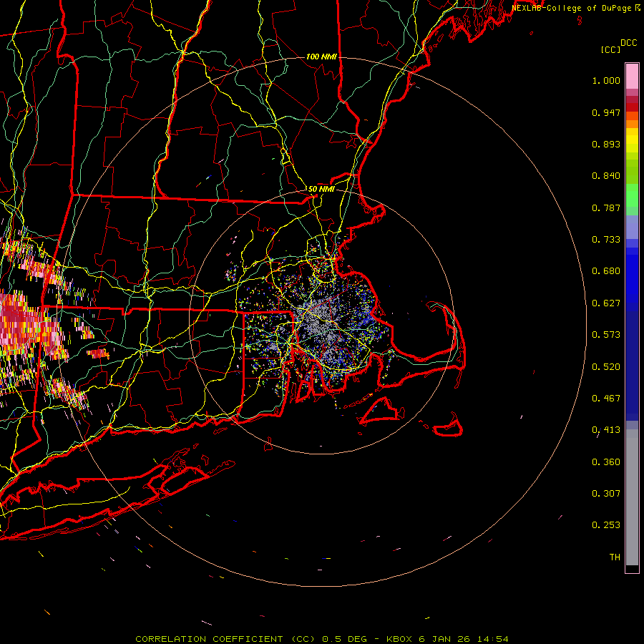Select the 0.787 scale value

pos(606,208)
